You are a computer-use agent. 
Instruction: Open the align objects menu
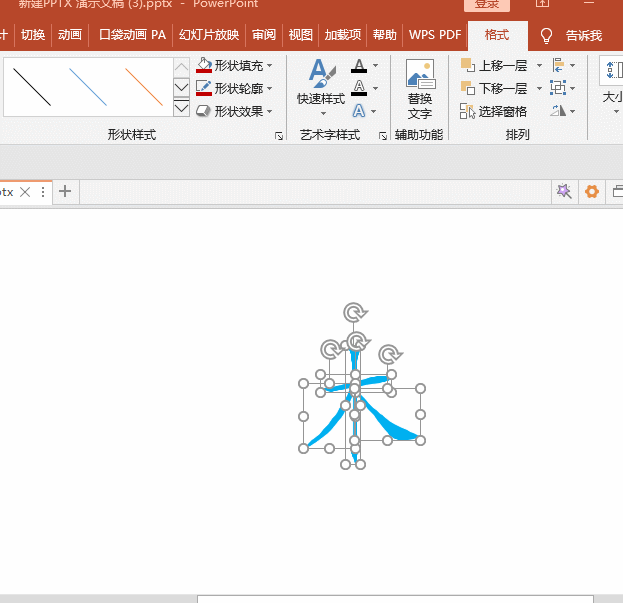pyautogui.click(x=563, y=65)
